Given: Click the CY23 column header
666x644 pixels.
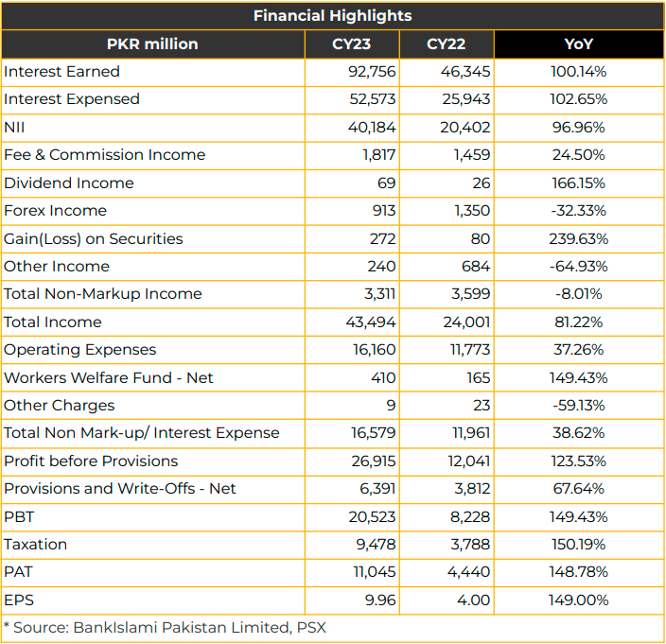Looking at the screenshot, I should [351, 44].
